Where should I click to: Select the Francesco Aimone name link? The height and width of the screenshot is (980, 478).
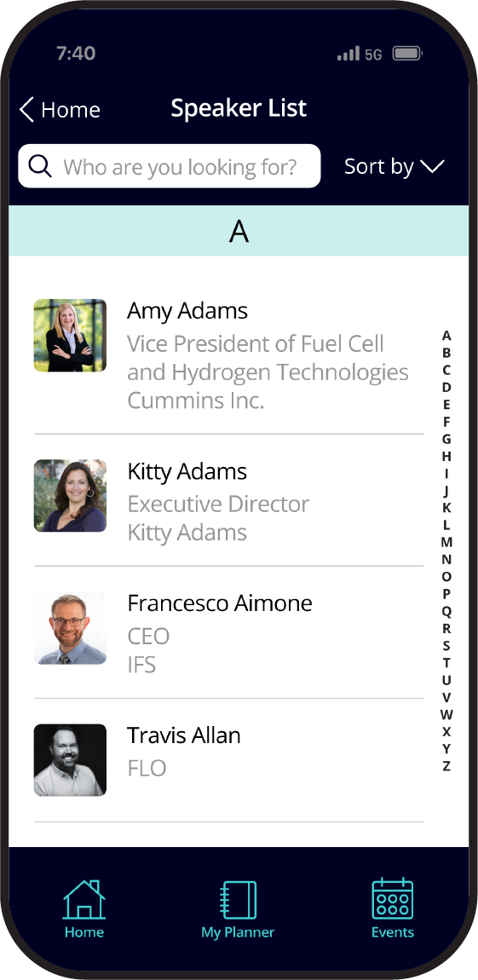220,603
